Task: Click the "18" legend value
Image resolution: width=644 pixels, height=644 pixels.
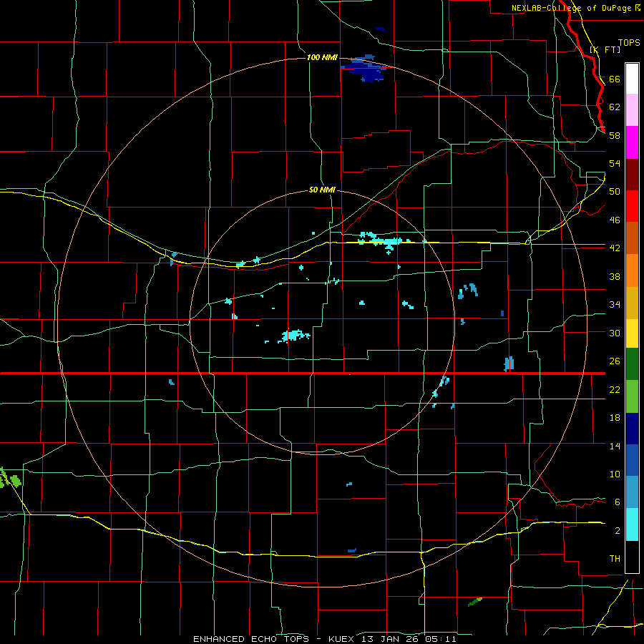Action: (615, 418)
